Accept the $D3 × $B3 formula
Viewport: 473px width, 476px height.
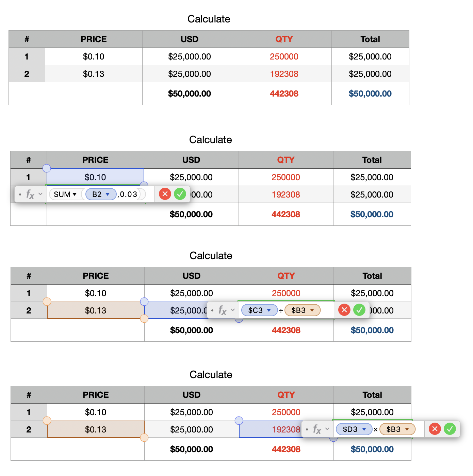[x=450, y=429]
